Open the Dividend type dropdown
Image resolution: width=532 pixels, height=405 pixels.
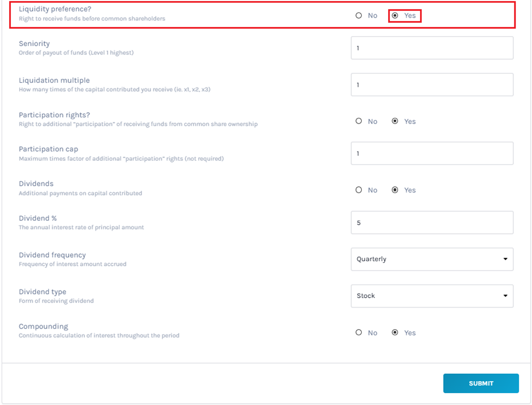coord(432,296)
